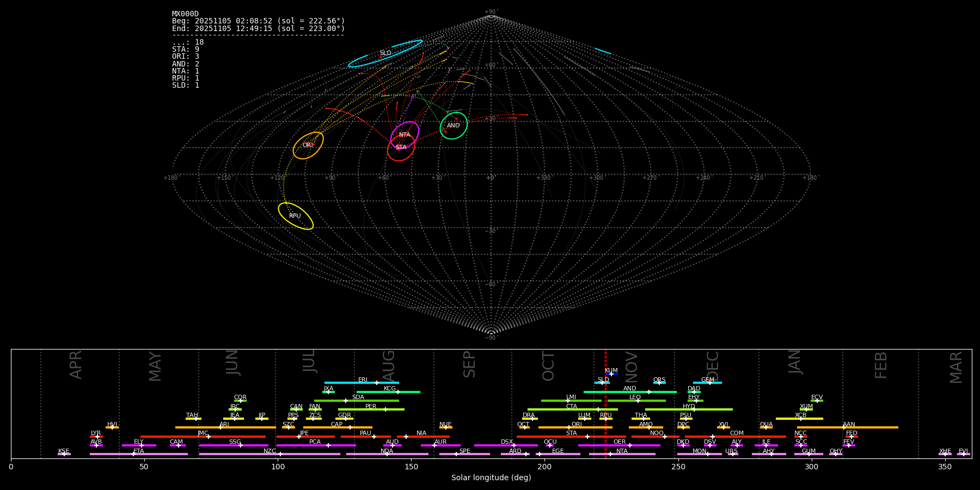Click the short cyan meteor streak at upper right
Image resolution: width=980 pixels, height=490 pixels.
[603, 51]
